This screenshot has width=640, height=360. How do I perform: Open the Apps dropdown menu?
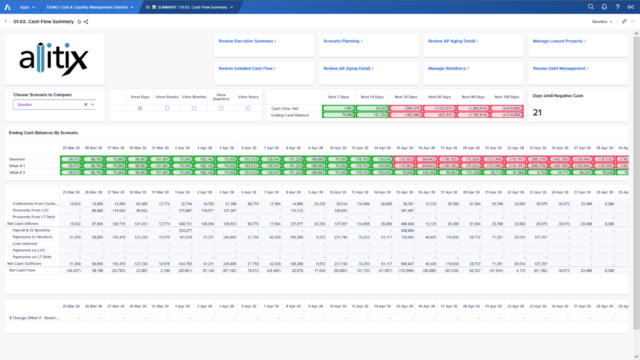[27, 7]
